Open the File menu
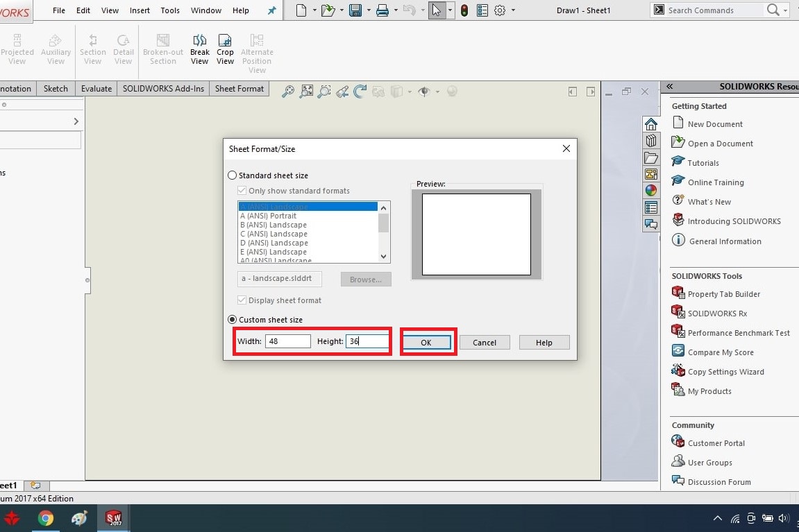 tap(59, 10)
